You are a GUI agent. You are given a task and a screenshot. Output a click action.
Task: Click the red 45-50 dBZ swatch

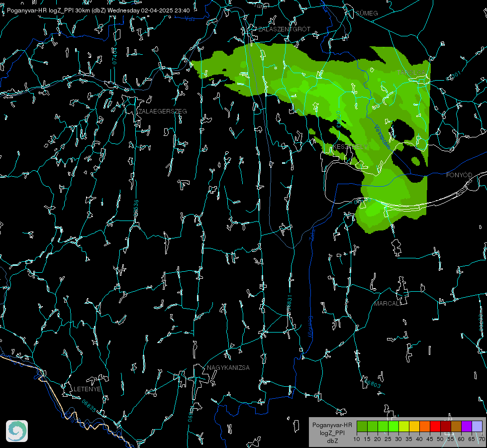[x=435, y=426]
